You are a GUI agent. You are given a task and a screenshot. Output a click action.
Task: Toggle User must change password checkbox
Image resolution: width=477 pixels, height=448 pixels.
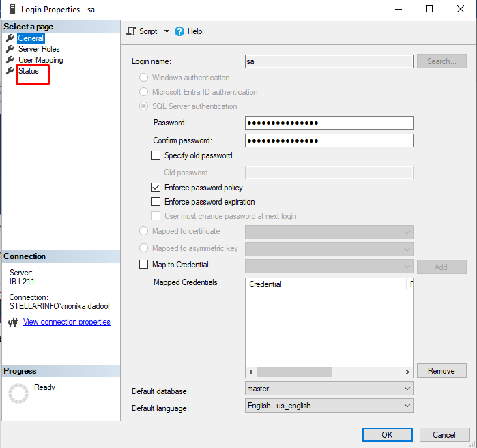156,216
